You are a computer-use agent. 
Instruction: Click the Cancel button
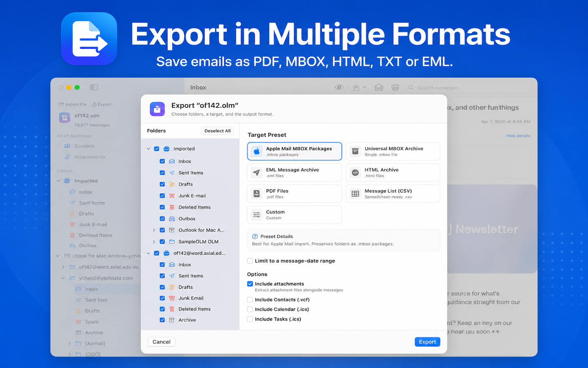coord(161,342)
